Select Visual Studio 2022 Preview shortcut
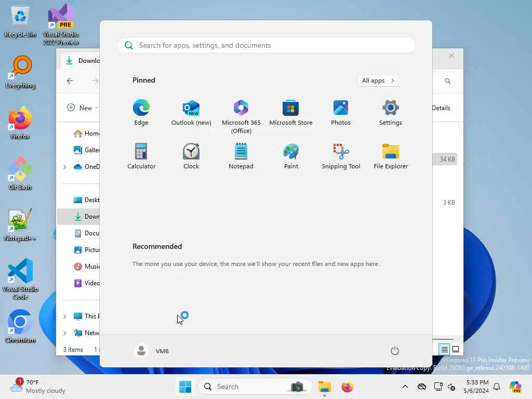The width and height of the screenshot is (532, 399). [x=61, y=24]
